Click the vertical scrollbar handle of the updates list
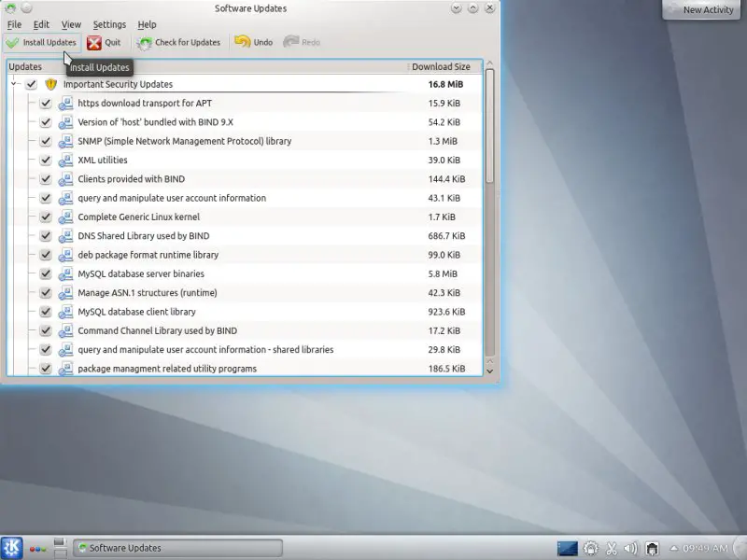The image size is (747, 560). click(x=489, y=126)
